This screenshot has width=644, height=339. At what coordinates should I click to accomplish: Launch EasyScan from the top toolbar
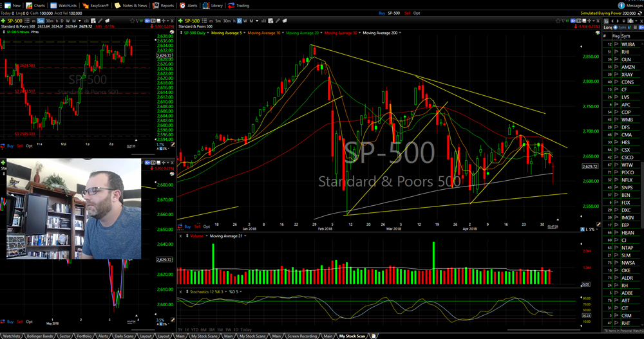[96, 5]
